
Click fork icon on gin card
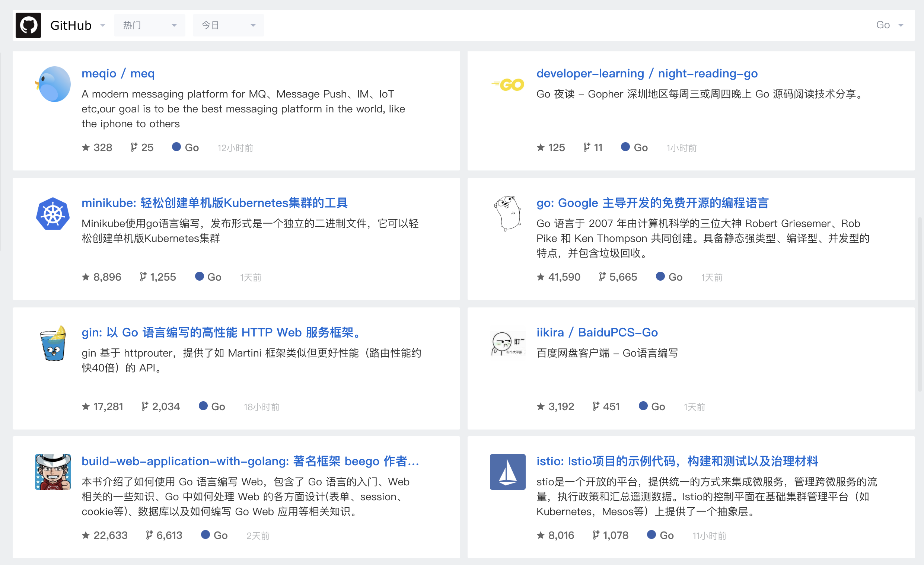(x=145, y=406)
